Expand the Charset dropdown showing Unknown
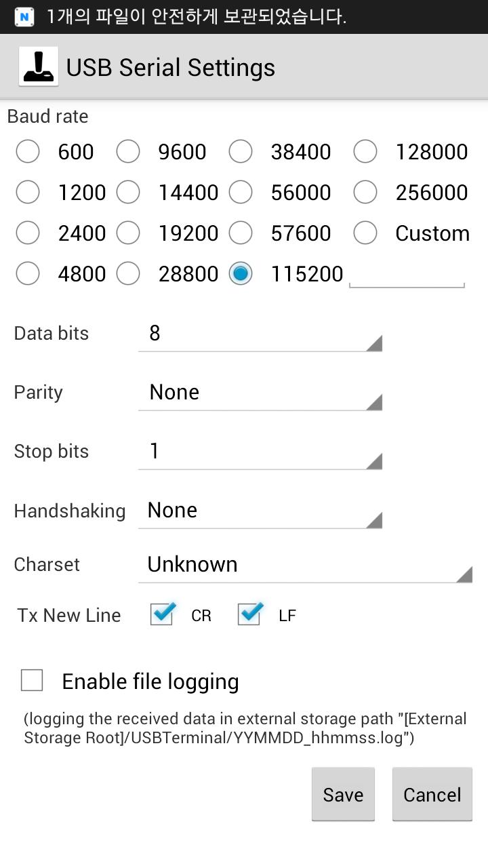488x868 pixels. 305,565
